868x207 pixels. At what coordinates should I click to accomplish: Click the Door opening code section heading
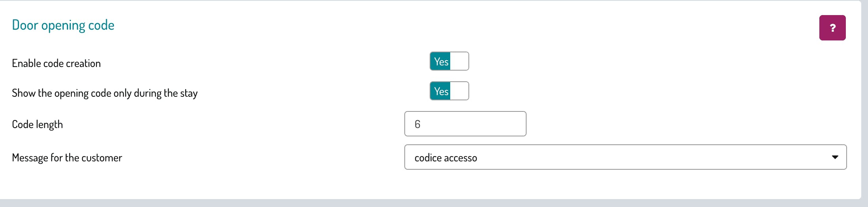[x=63, y=25]
